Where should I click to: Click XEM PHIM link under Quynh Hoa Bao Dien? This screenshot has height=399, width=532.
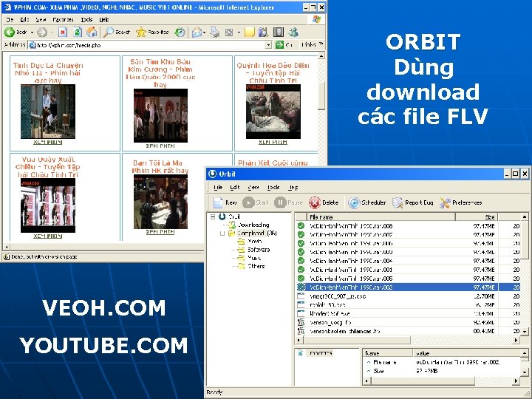[273, 142]
